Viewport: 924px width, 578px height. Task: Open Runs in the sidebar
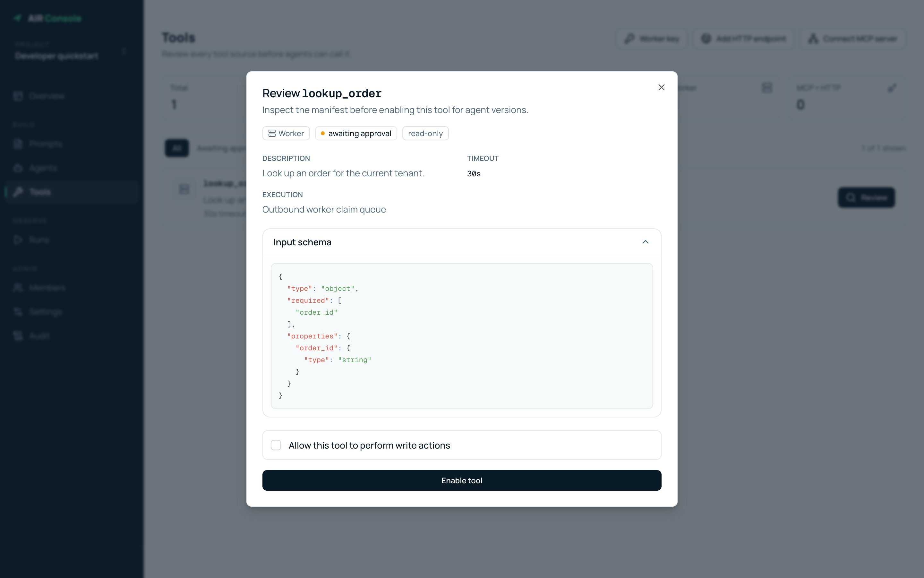[72, 240]
